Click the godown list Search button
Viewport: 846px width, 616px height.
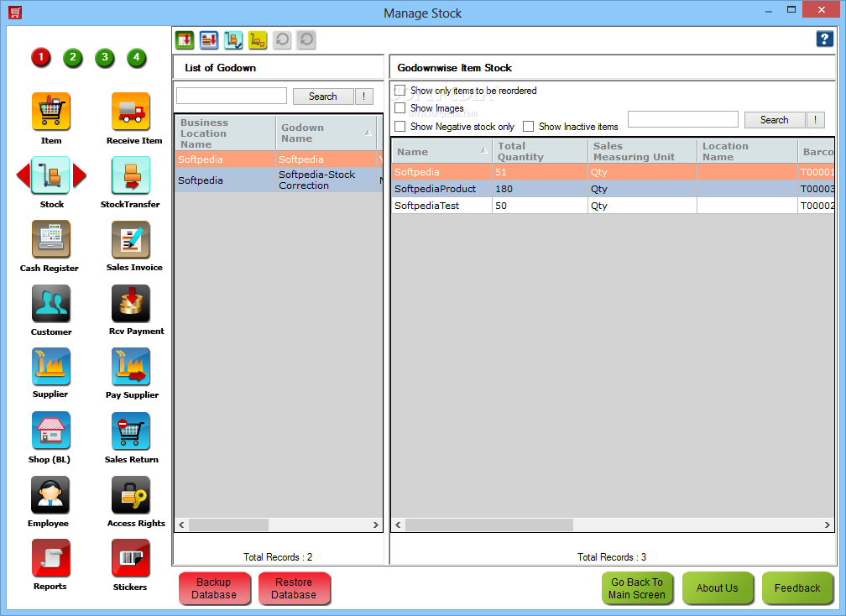tap(323, 96)
